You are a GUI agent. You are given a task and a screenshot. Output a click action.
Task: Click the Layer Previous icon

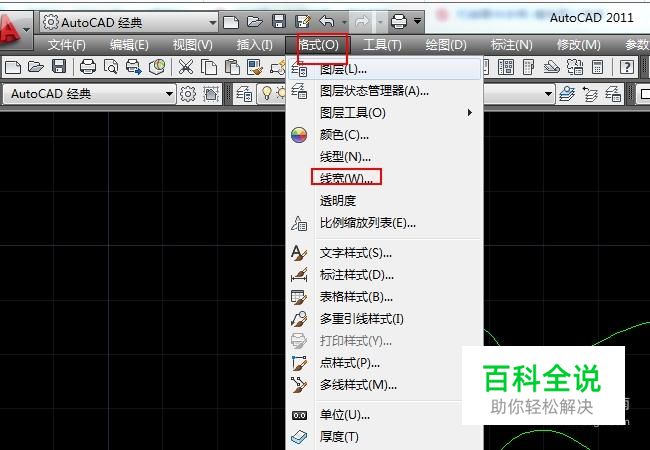point(590,94)
